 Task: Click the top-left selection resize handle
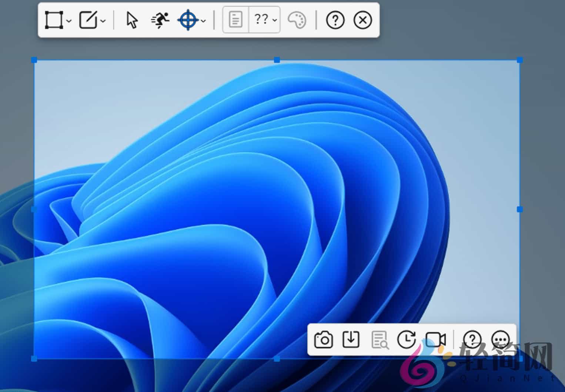pyautogui.click(x=34, y=60)
